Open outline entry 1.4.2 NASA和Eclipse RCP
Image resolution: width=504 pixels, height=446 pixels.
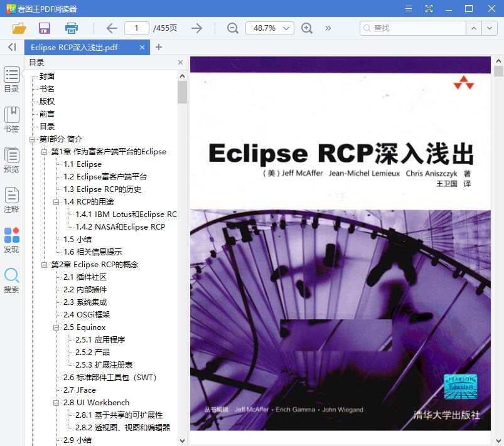click(121, 227)
